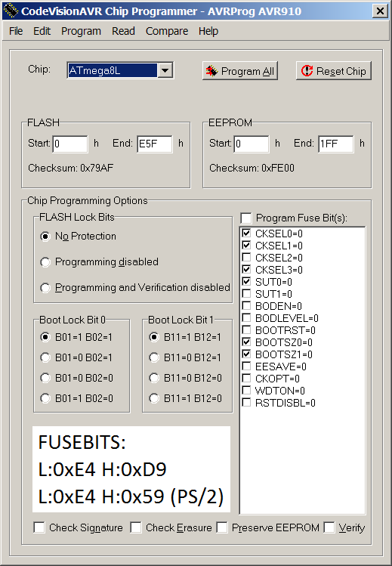Select Programming and Verification disabled option
This screenshot has width=392, height=566.
tap(45, 288)
